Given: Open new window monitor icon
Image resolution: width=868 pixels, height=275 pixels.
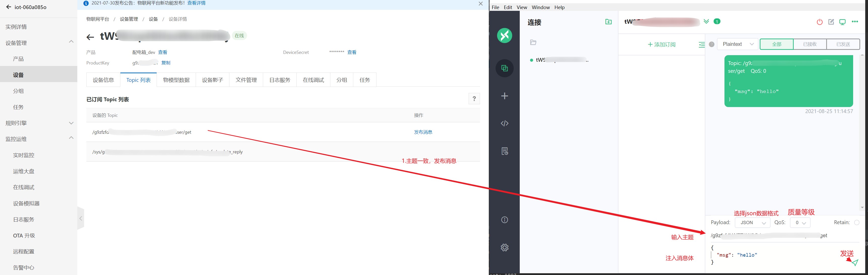Looking at the screenshot, I should (842, 22).
